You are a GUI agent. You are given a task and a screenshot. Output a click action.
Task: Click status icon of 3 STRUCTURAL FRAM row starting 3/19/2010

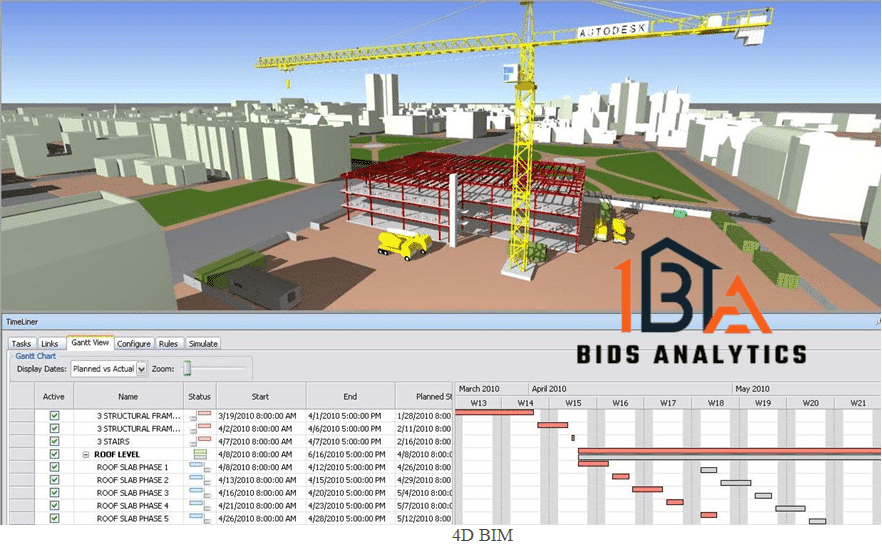coord(200,416)
